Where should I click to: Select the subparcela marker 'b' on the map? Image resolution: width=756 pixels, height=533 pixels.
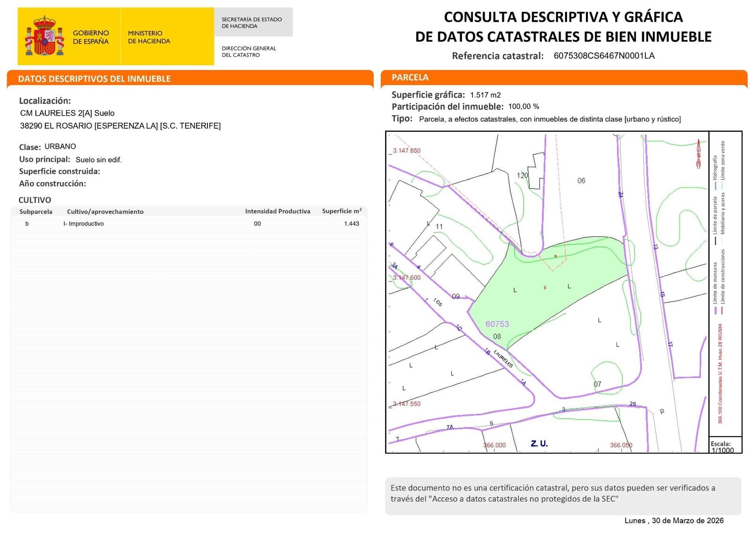(546, 286)
